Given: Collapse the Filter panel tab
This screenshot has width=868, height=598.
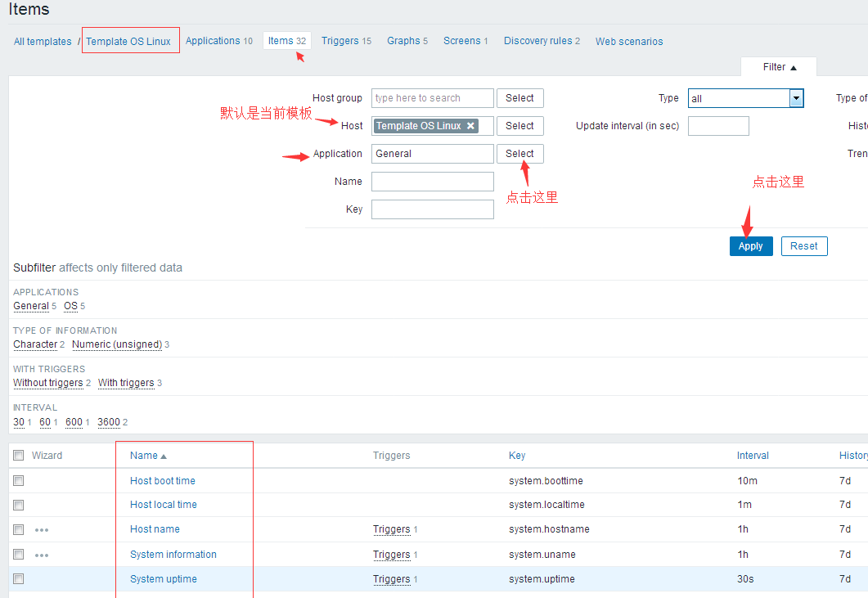Looking at the screenshot, I should click(779, 67).
